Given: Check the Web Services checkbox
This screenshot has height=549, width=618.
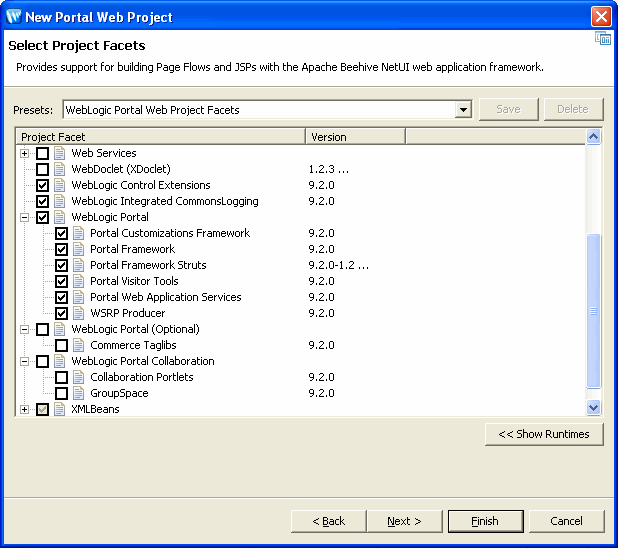Looking at the screenshot, I should [43, 153].
